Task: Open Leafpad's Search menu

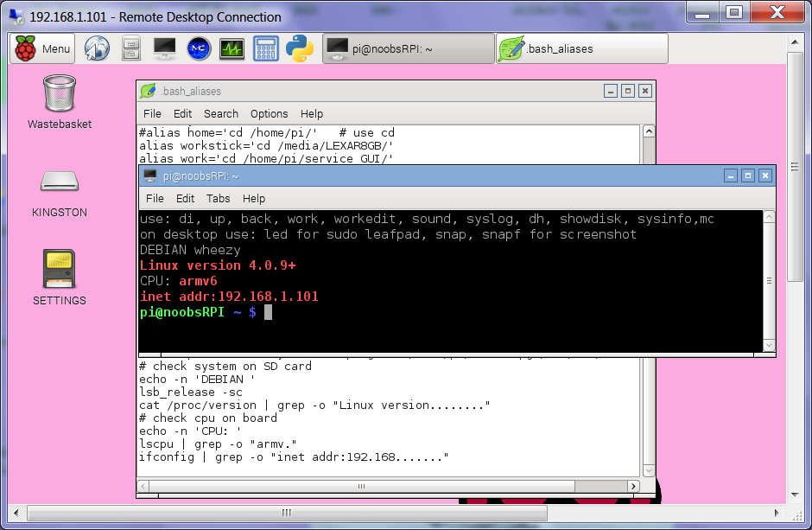Action: 221,113
